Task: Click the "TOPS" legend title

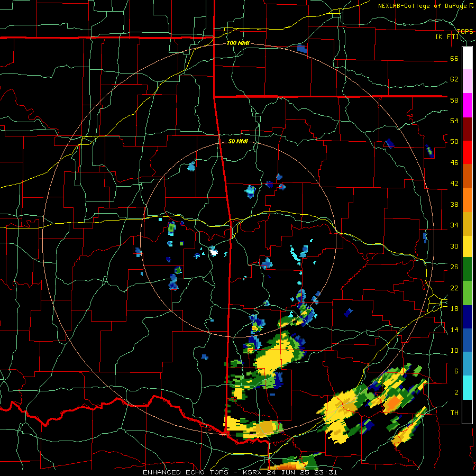Action: pos(465,32)
